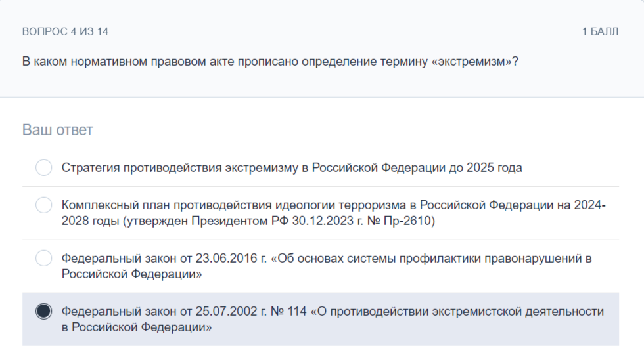This screenshot has width=644, height=357.
Task: Click the 'Комплексный план противодействия идеологии терроризма' text
Action: tap(233, 205)
